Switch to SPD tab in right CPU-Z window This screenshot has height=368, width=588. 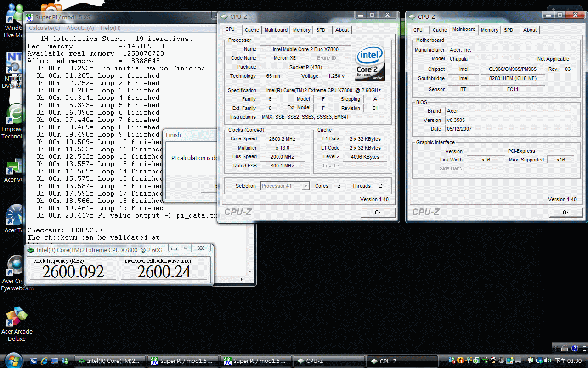coord(509,30)
